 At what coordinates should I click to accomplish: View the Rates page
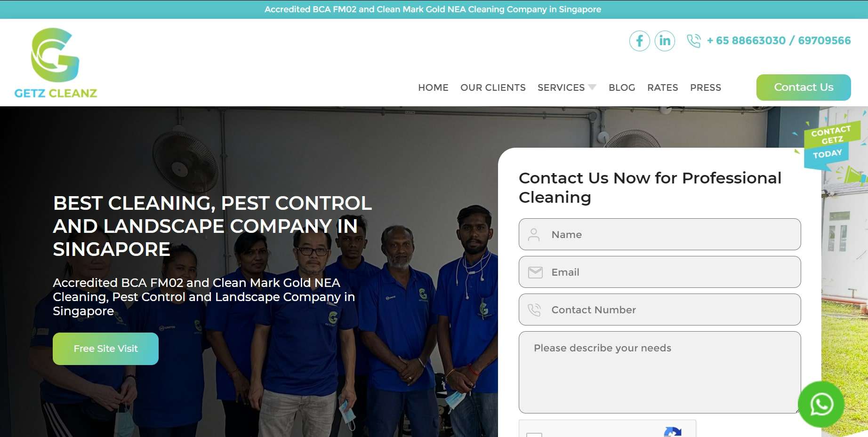662,87
